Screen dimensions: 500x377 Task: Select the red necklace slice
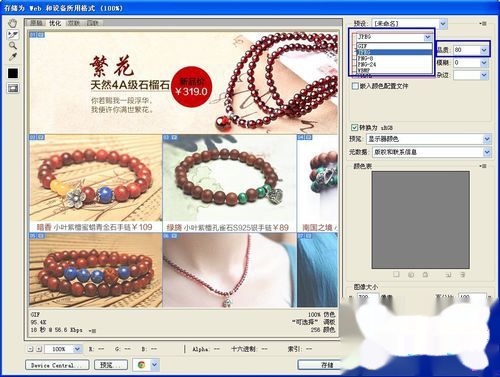(229, 270)
